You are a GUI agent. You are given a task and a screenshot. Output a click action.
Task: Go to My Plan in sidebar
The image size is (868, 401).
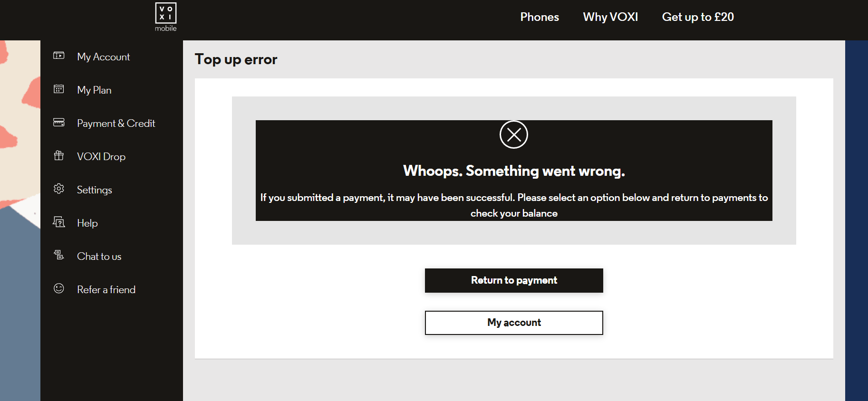[94, 90]
